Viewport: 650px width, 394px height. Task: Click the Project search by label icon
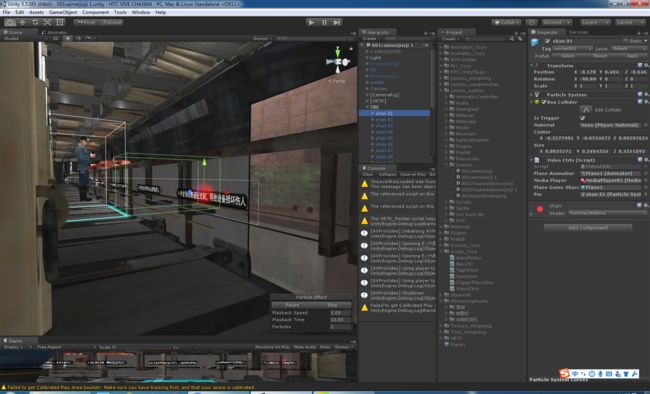(519, 39)
